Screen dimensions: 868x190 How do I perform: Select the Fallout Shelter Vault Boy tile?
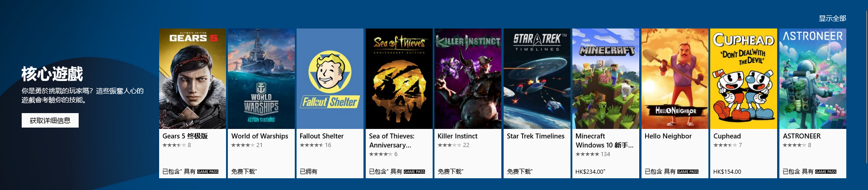[330, 79]
